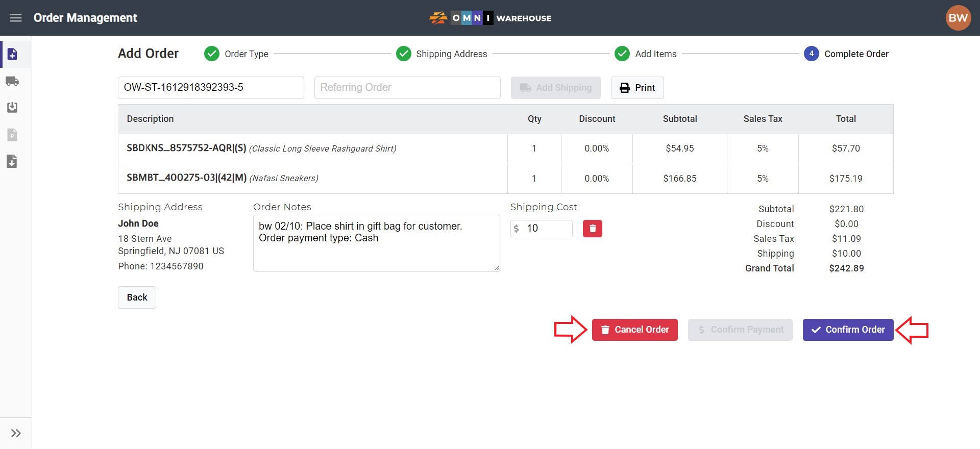Click the John Doe shipping name
This screenshot has height=449, width=980.
pos(138,223)
